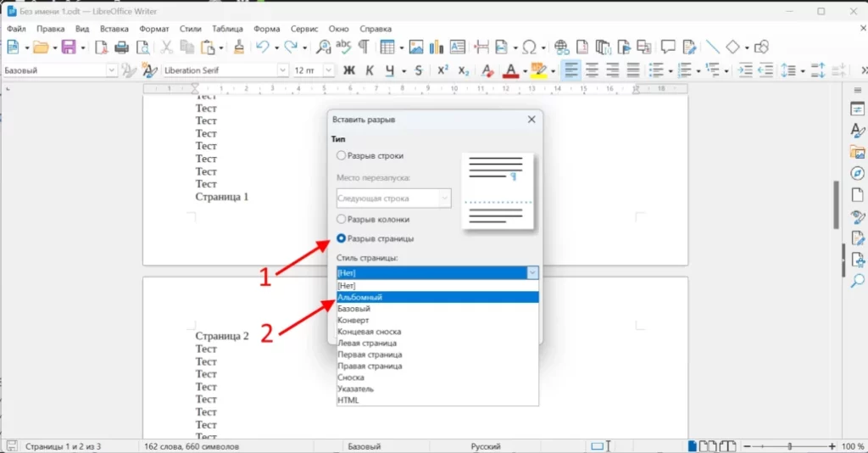Click the Insert text box icon
Image resolution: width=868 pixels, height=453 pixels.
point(457,48)
